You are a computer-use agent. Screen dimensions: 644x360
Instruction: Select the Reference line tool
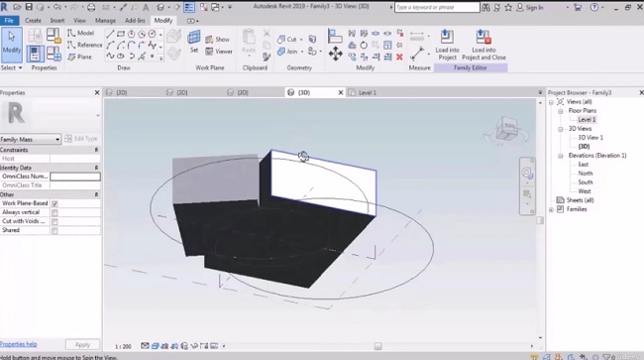(84, 45)
